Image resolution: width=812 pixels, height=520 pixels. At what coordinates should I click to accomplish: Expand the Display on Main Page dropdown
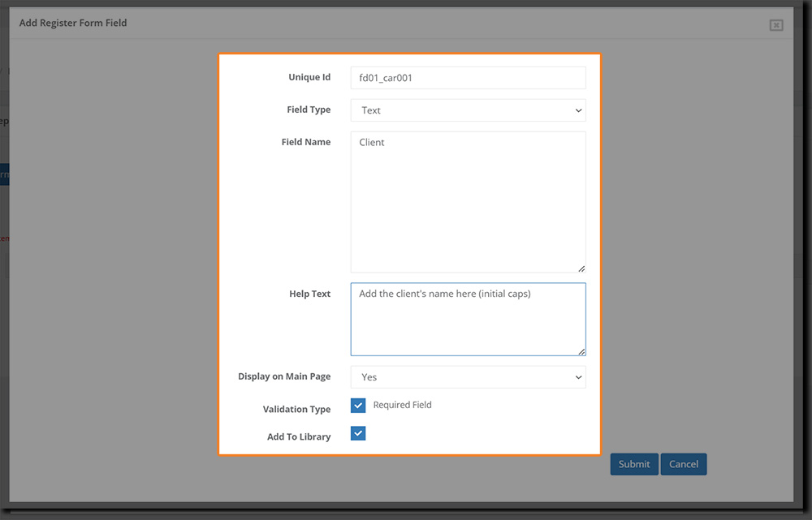(x=468, y=377)
